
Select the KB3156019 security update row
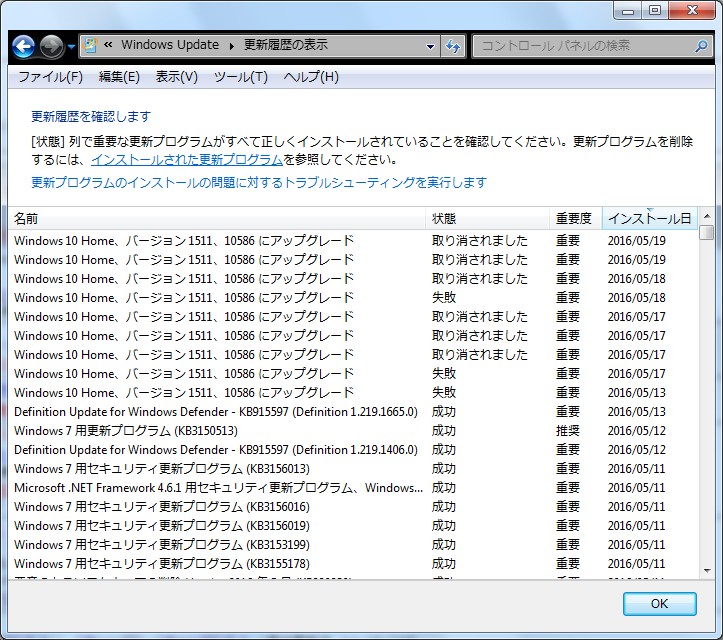click(353, 526)
